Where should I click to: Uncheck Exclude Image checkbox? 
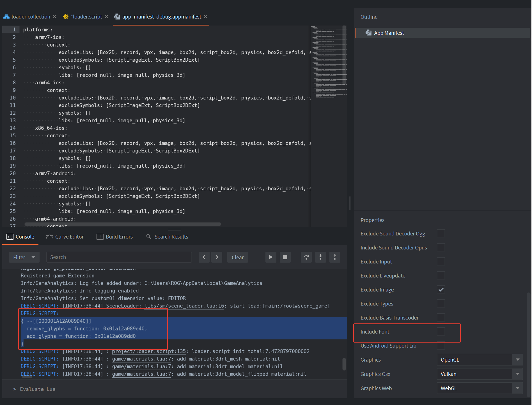pos(441,290)
